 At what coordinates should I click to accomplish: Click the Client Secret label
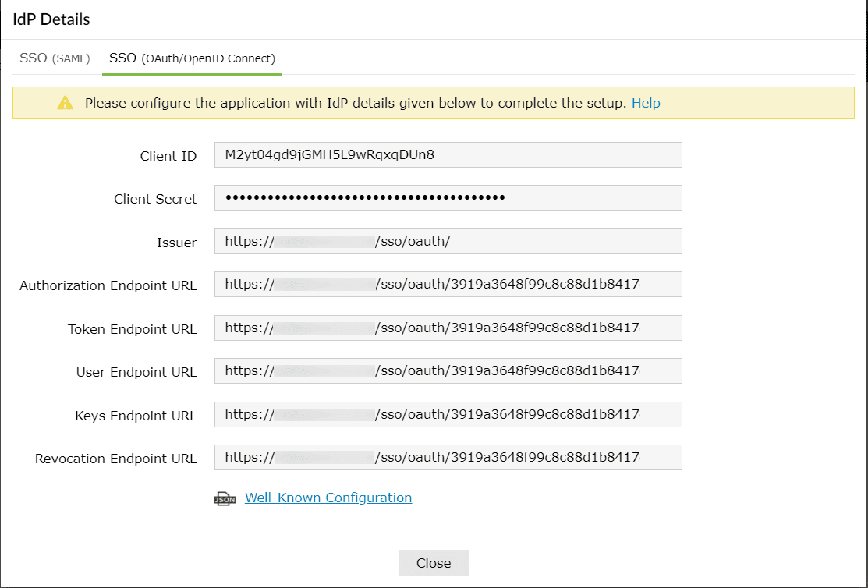[x=154, y=198]
